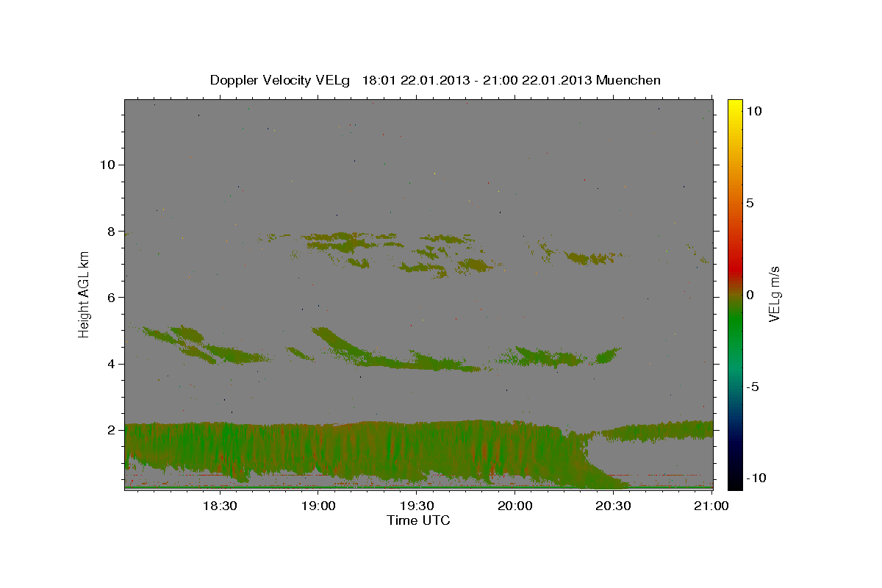882x588 pixels.
Task: Click the height axis label '8'
Action: coord(111,231)
